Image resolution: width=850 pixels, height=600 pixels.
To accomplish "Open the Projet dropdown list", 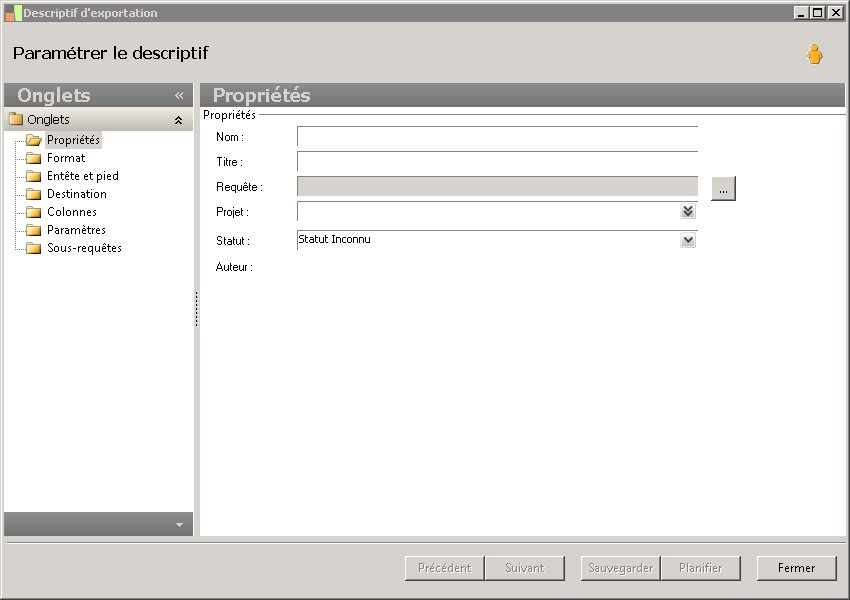I will point(688,211).
